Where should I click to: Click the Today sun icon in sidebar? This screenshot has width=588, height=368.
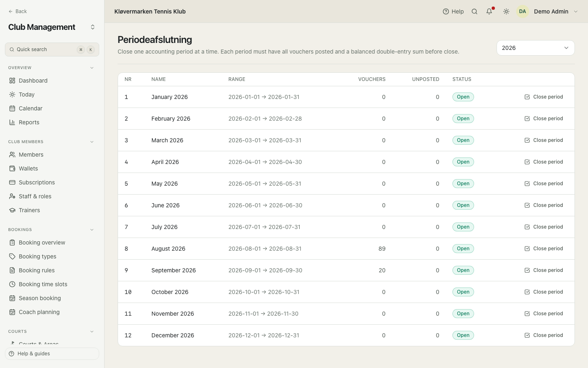tap(12, 94)
